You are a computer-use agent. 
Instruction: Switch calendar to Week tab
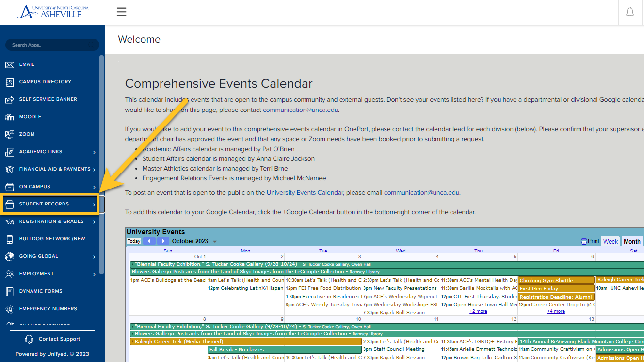click(611, 241)
